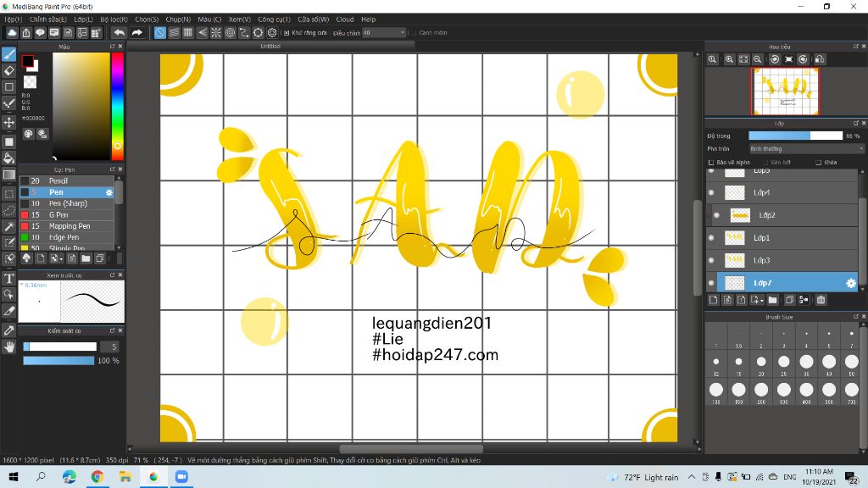Image resolution: width=868 pixels, height=488 pixels.
Task: Open Chrome from the Windows taskbar
Action: [97, 476]
